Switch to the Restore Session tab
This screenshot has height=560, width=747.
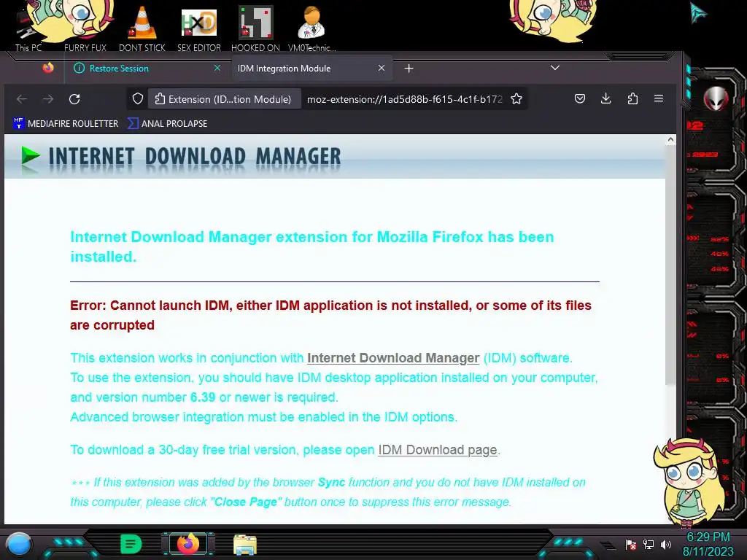147,68
